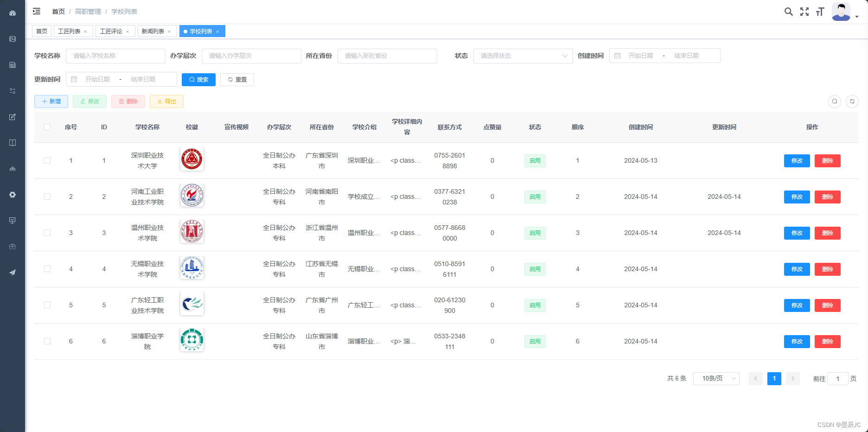Open the book icon in the sidebar
The image size is (868, 432).
[x=13, y=143]
